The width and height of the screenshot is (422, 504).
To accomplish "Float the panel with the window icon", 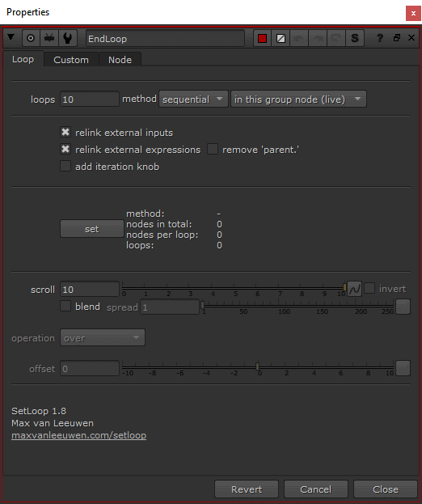I will (397, 37).
